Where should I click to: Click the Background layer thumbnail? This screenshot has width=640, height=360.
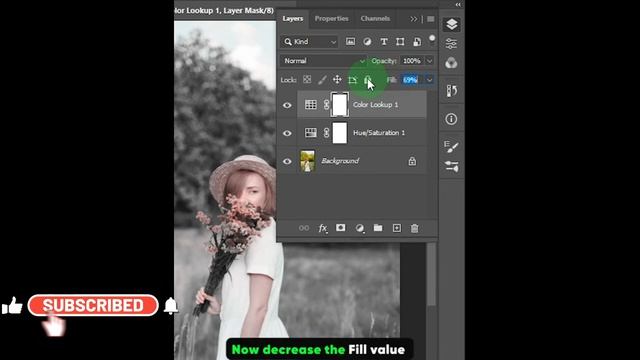point(307,161)
